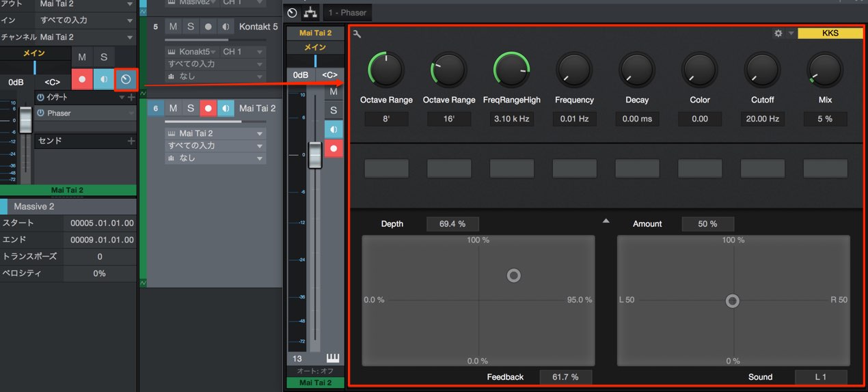868x392 pixels.
Task: Click the Feedback value field 61.7 %
Action: [x=566, y=377]
